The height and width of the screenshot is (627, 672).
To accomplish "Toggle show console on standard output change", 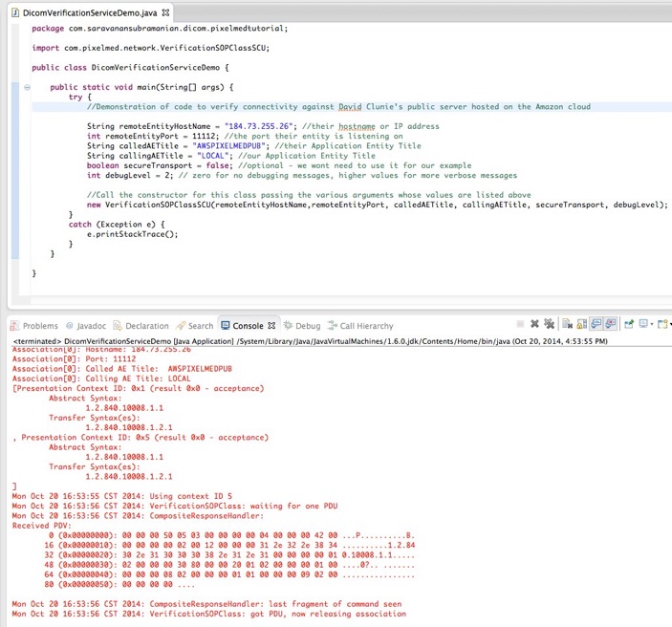I will [595, 325].
